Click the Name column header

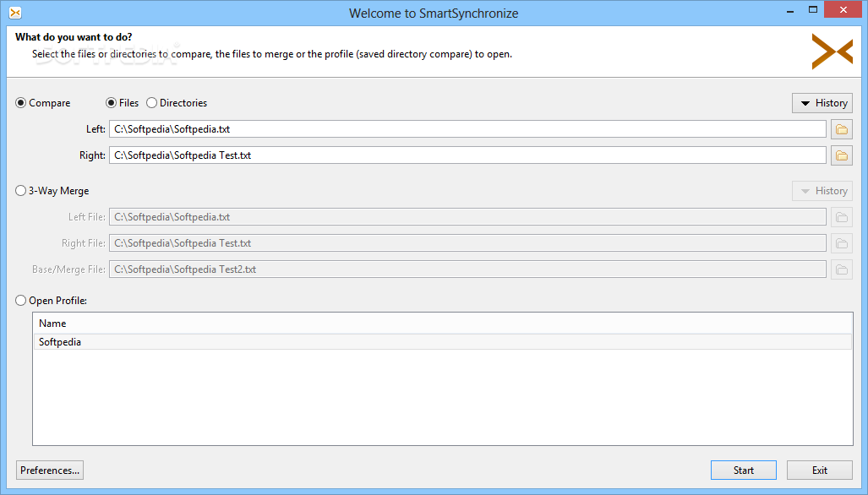click(442, 324)
